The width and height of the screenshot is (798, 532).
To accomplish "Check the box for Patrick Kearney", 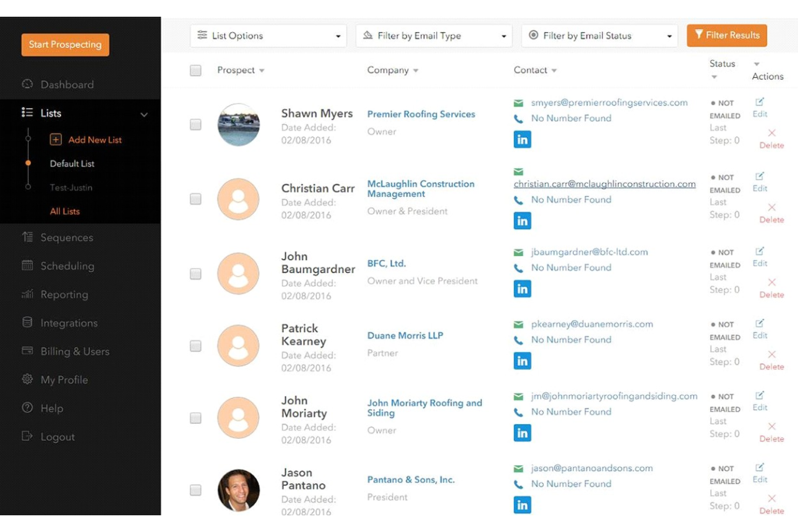I will [x=195, y=346].
